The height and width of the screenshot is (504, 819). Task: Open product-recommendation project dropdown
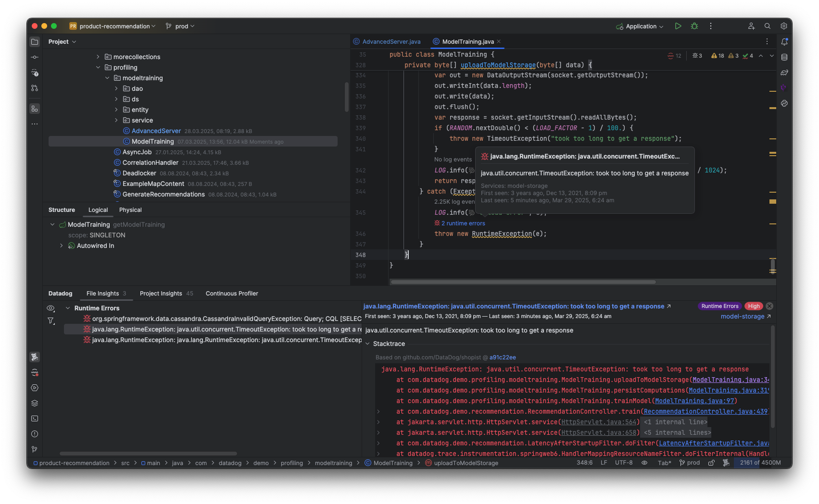pos(113,26)
